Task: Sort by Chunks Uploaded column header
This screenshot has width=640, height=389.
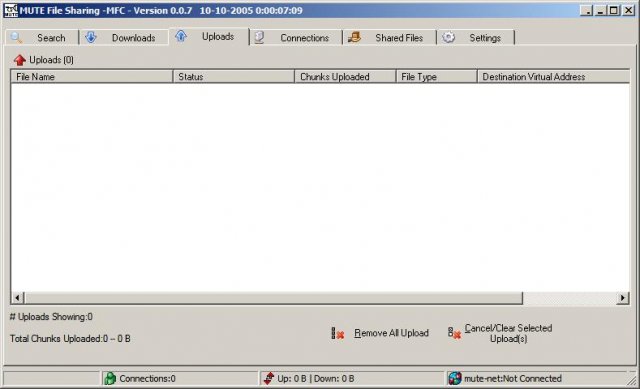Action: tap(345, 77)
